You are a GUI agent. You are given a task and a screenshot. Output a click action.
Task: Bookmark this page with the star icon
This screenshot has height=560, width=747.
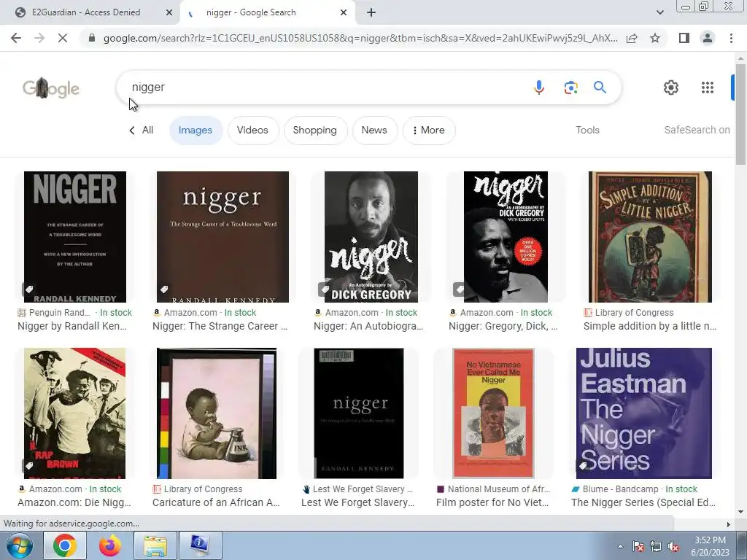[655, 38]
